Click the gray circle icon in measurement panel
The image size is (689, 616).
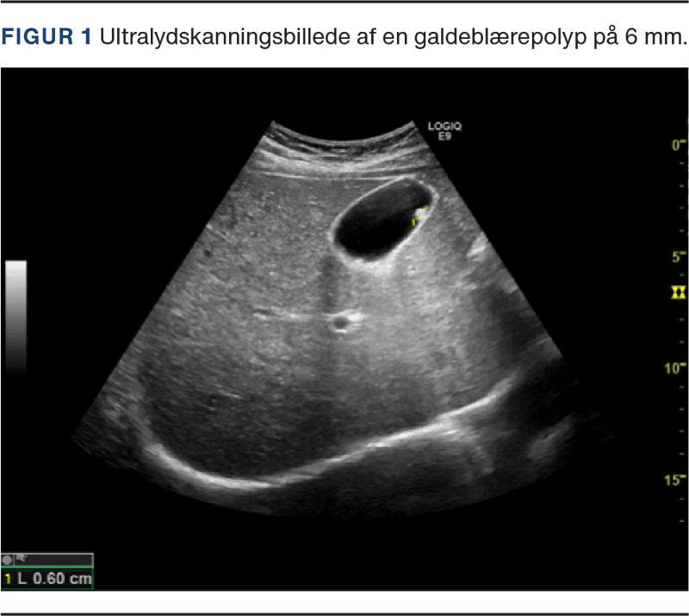pyautogui.click(x=8, y=560)
